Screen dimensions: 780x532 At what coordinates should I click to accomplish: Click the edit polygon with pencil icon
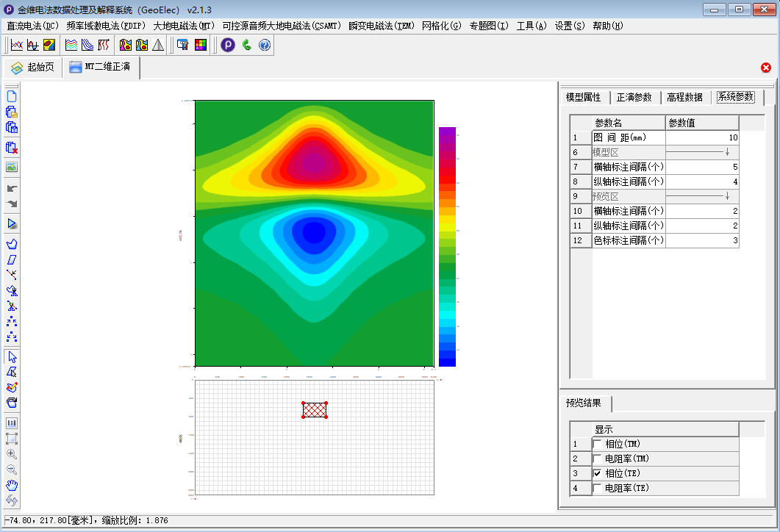[x=12, y=387]
